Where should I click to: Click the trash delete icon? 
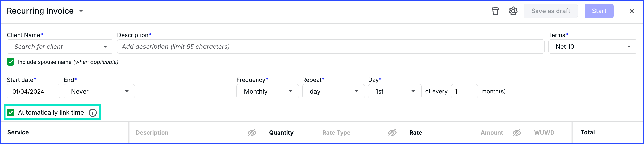click(x=495, y=11)
